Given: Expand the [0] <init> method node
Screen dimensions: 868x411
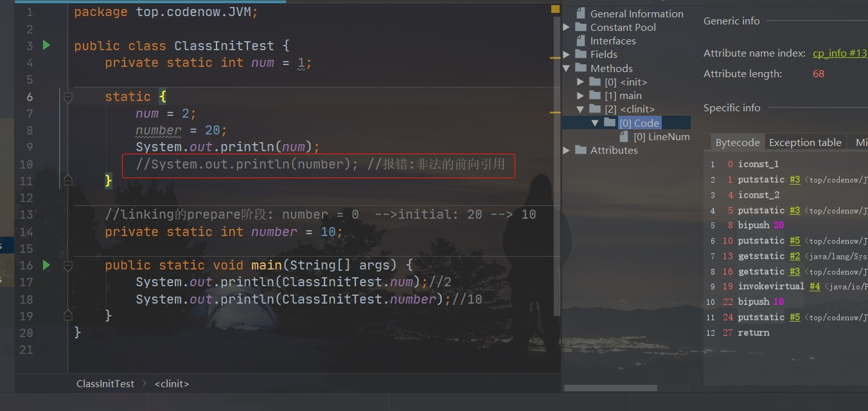Looking at the screenshot, I should tap(581, 82).
